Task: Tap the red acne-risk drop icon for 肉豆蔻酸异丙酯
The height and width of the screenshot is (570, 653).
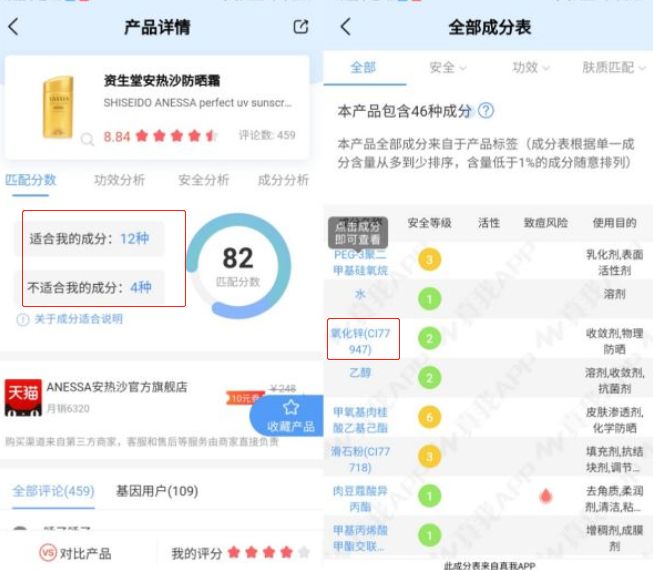Action: coord(546,496)
